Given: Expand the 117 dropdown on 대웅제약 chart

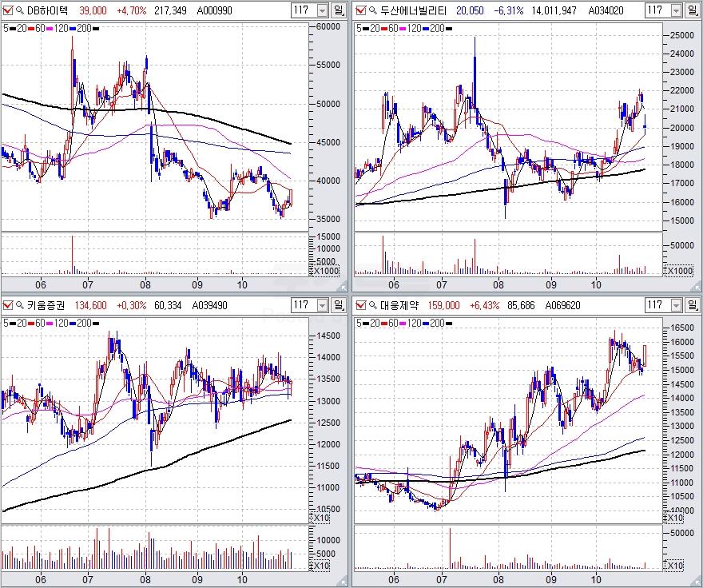Looking at the screenshot, I should tap(674, 304).
